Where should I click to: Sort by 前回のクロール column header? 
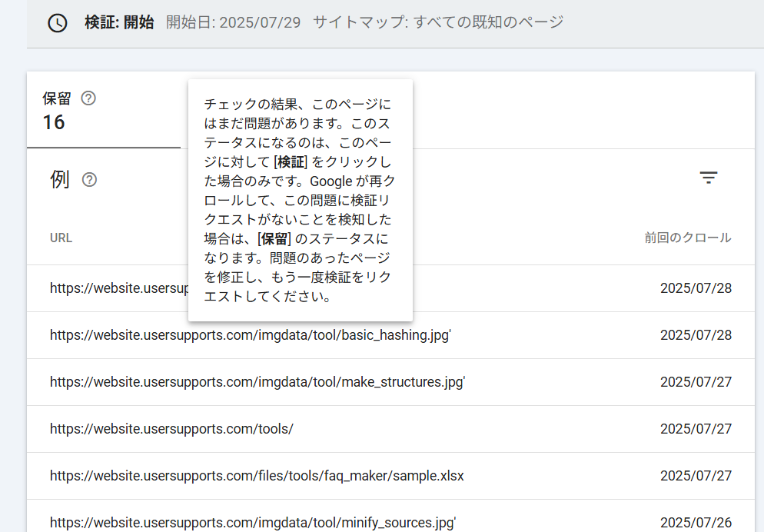pos(687,238)
